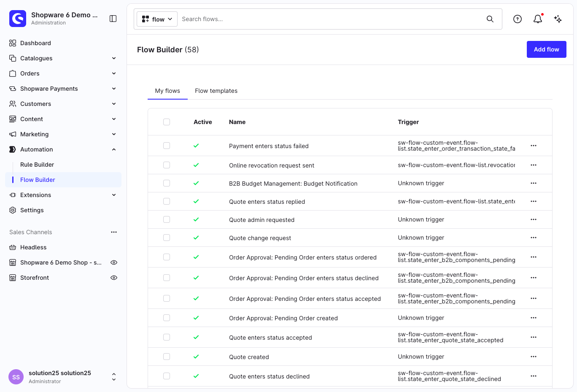Screen dimensions: 577x392
Task: Open actions menu for Quote created
Action: coord(534,357)
